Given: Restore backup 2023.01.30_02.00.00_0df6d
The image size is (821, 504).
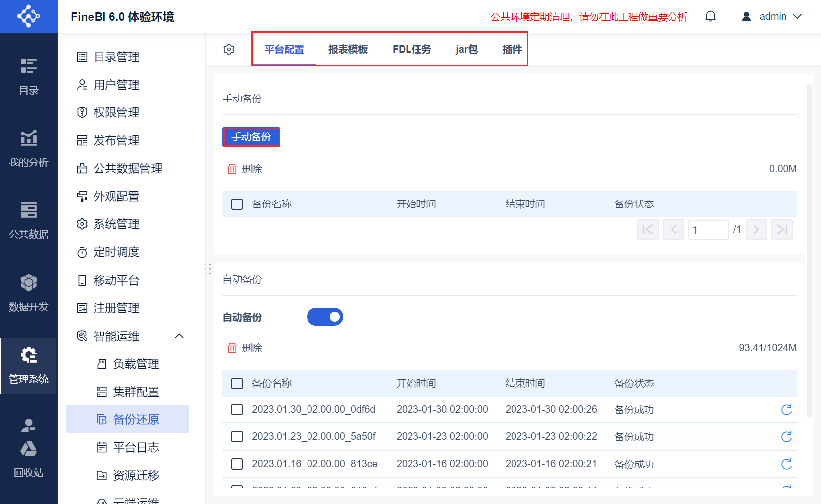Looking at the screenshot, I should coord(786,409).
